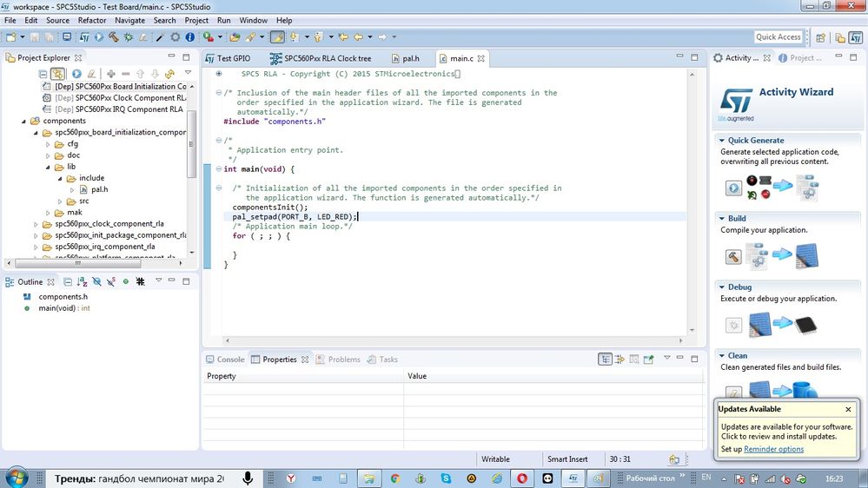
Task: Switch to the Test GPIO editor tab
Action: (x=228, y=58)
